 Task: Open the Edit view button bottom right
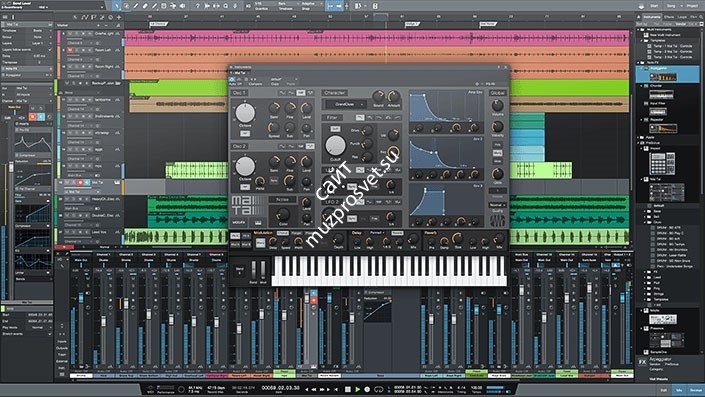point(664,390)
